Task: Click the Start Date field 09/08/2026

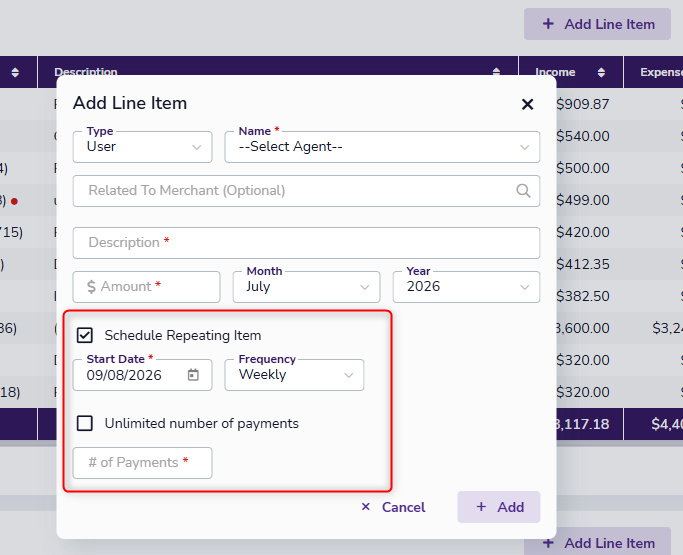Action: pos(142,375)
